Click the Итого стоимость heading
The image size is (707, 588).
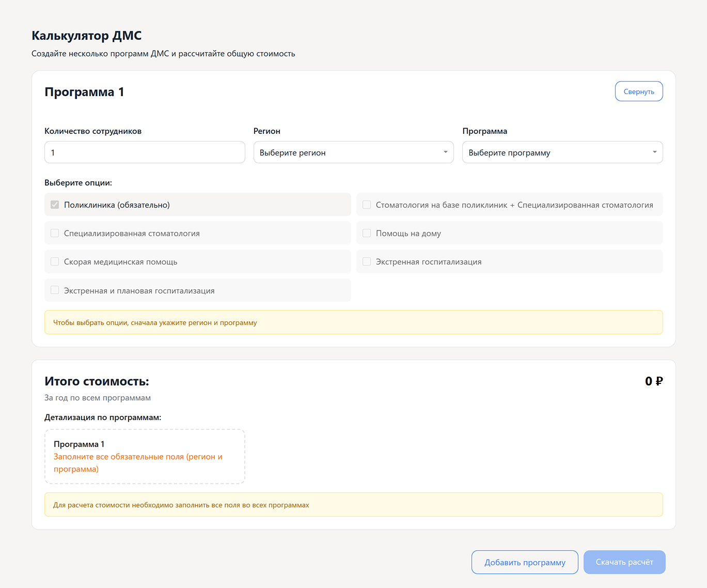97,381
